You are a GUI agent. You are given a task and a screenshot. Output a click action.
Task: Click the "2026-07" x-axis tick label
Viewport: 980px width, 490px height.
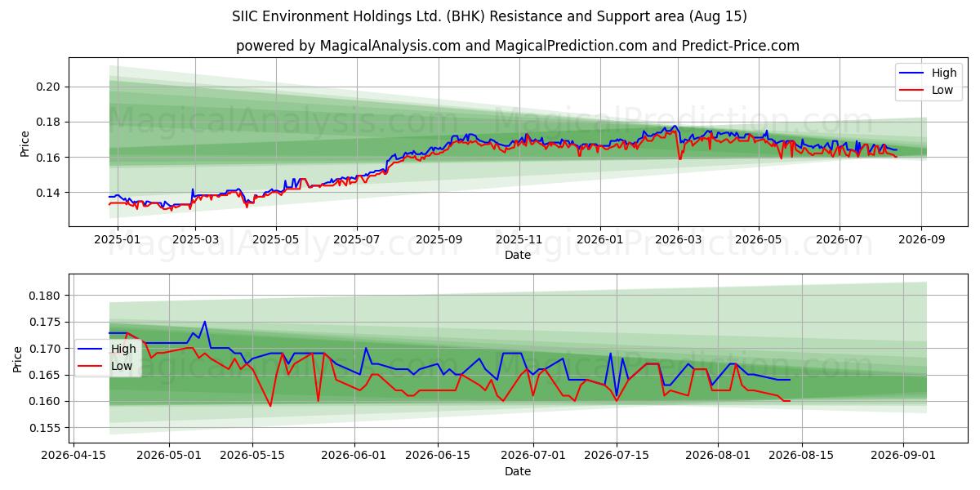[840, 239]
